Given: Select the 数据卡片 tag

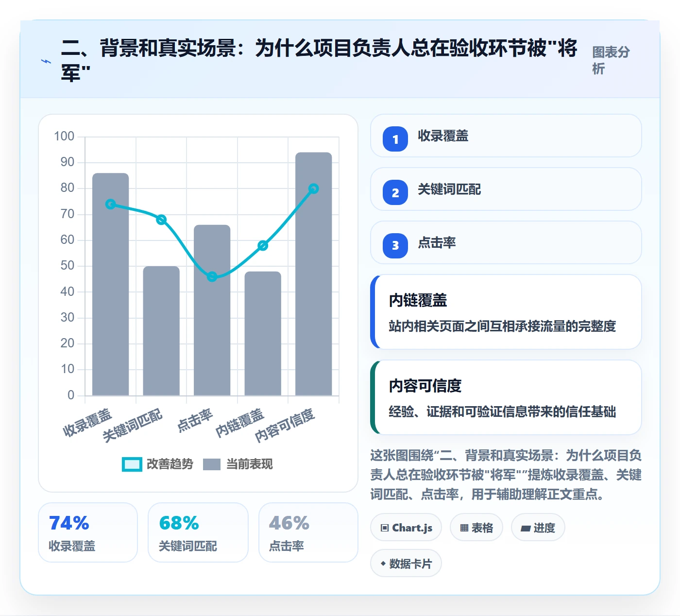Looking at the screenshot, I should (406, 564).
